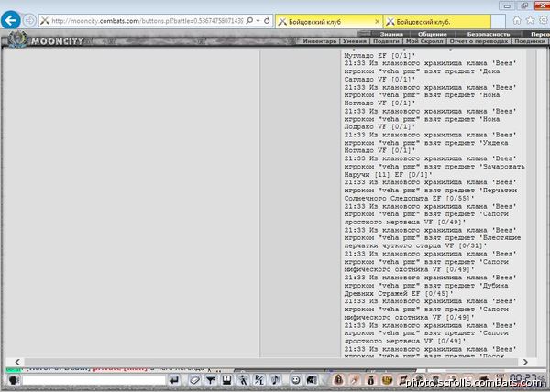This screenshot has width=550, height=392.
Task: Click the eraser clear-chat icon
Action: coord(194,380)
